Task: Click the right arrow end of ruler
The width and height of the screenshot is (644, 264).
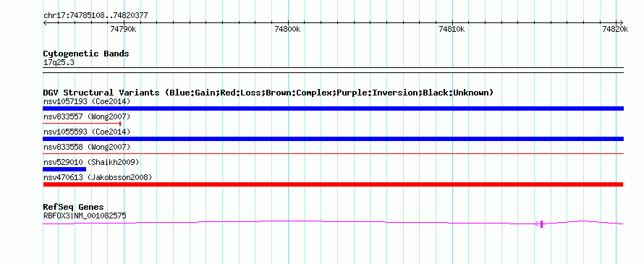Action: pos(621,22)
